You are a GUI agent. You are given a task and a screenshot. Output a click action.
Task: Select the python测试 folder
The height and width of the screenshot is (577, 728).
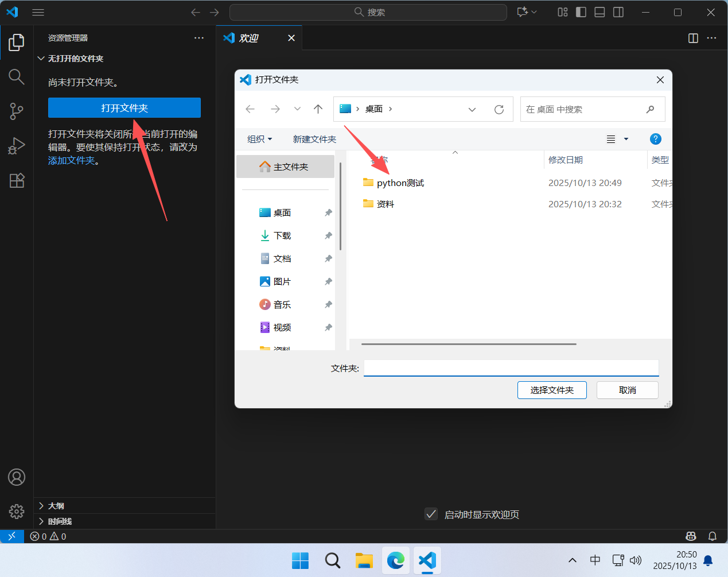[400, 183]
